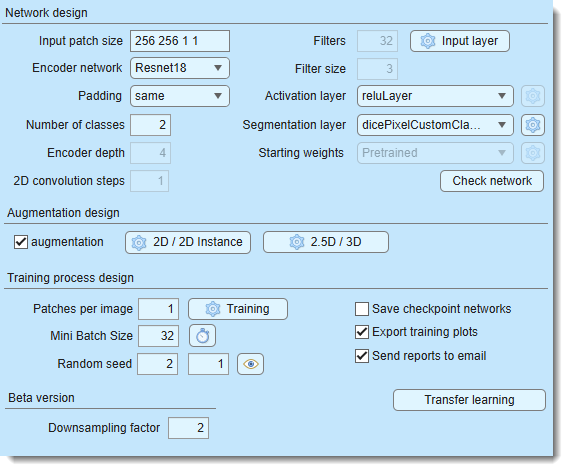Open 2D / 2D Instance augmentation settings
The height and width of the screenshot is (471, 568).
(x=188, y=242)
